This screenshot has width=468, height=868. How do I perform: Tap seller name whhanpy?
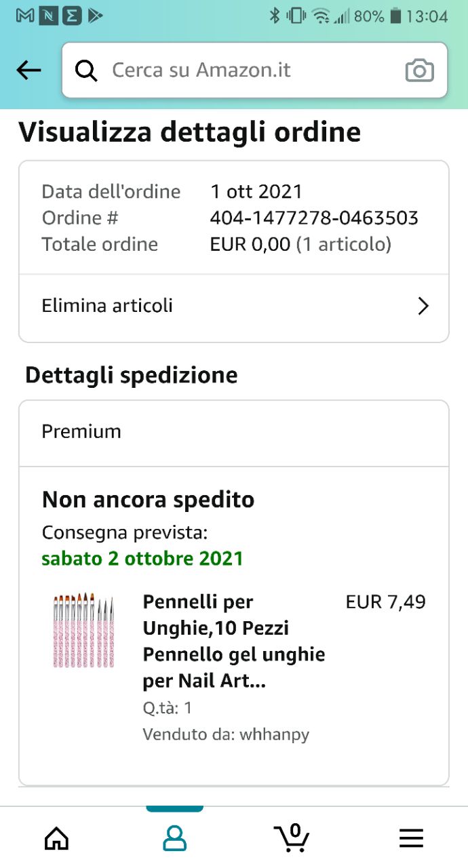(275, 734)
